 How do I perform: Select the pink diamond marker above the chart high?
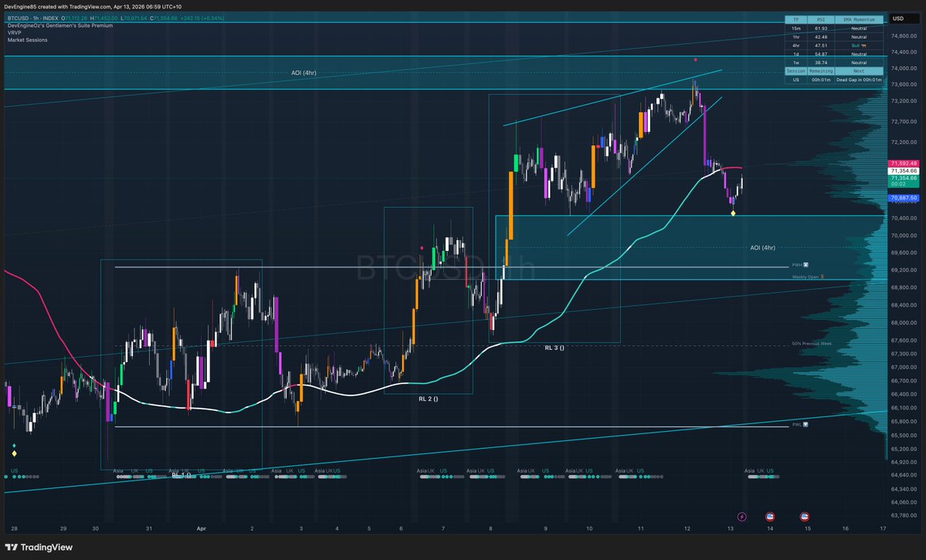click(695, 59)
